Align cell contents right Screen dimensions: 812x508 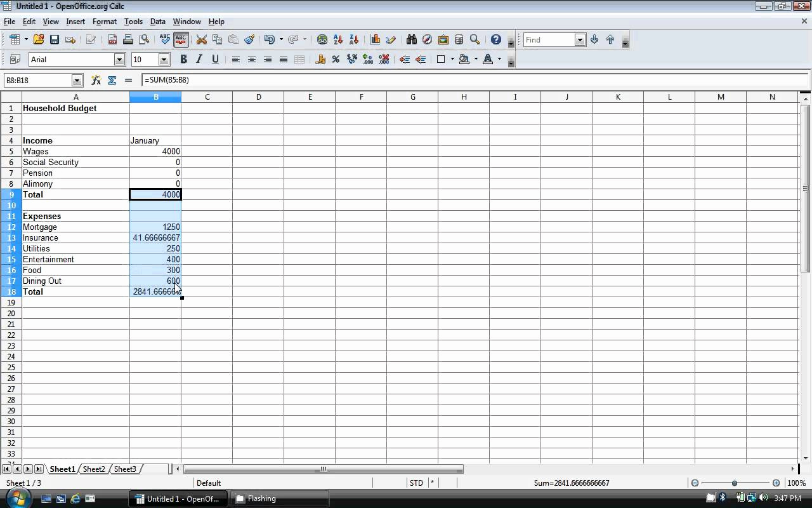[x=268, y=59]
